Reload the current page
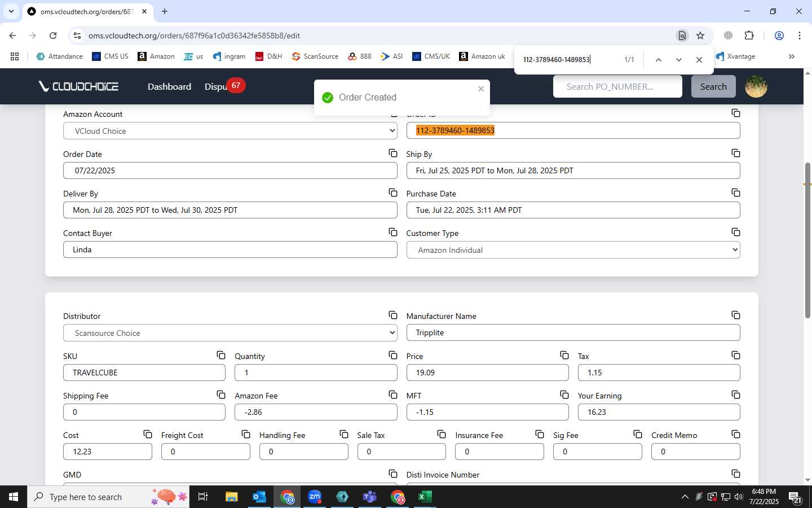The width and height of the screenshot is (812, 508). click(x=53, y=36)
